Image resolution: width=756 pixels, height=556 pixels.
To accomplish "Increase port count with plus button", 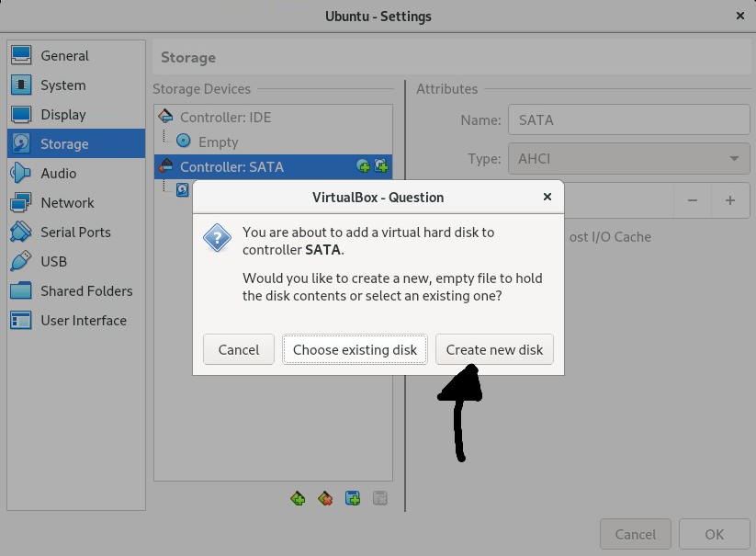I will 730,200.
